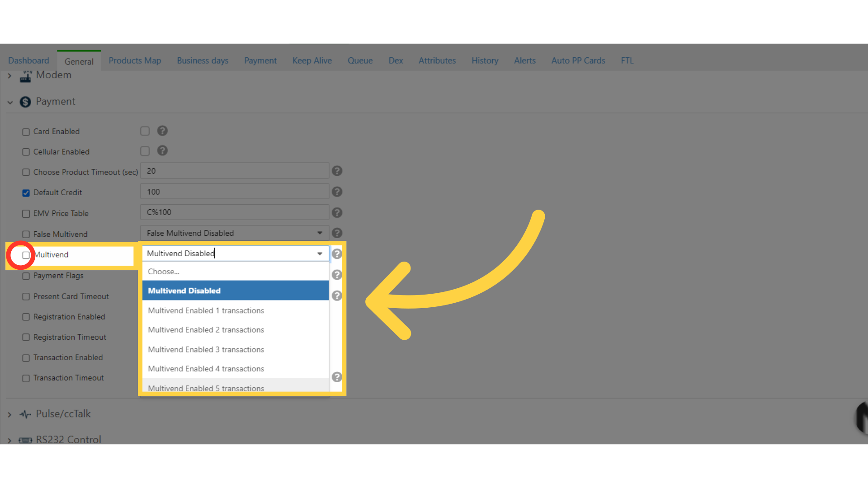Image resolution: width=868 pixels, height=488 pixels.
Task: Check Choose Product Timeout checkbox
Action: tap(26, 172)
